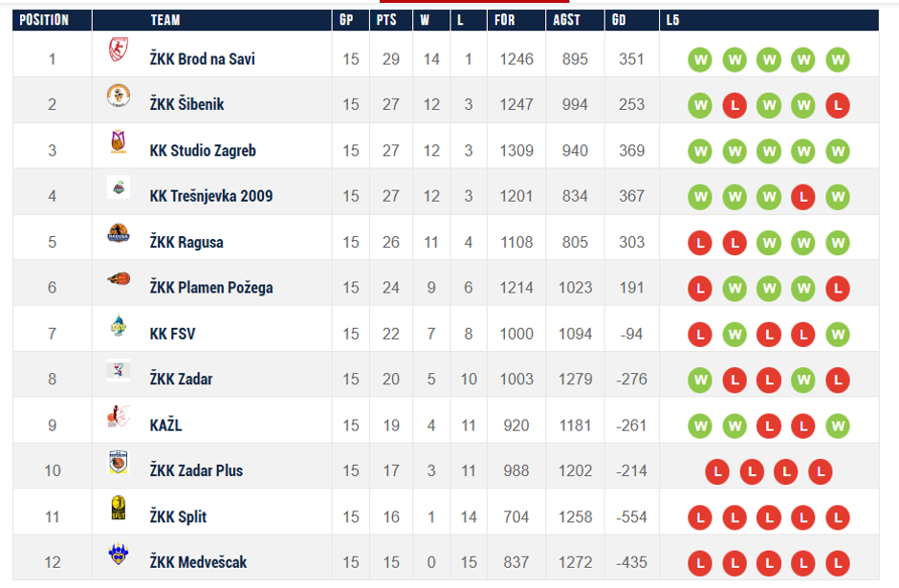899x588 pixels.
Task: Click Šibenik's most recent loss badge
Action: click(x=838, y=105)
